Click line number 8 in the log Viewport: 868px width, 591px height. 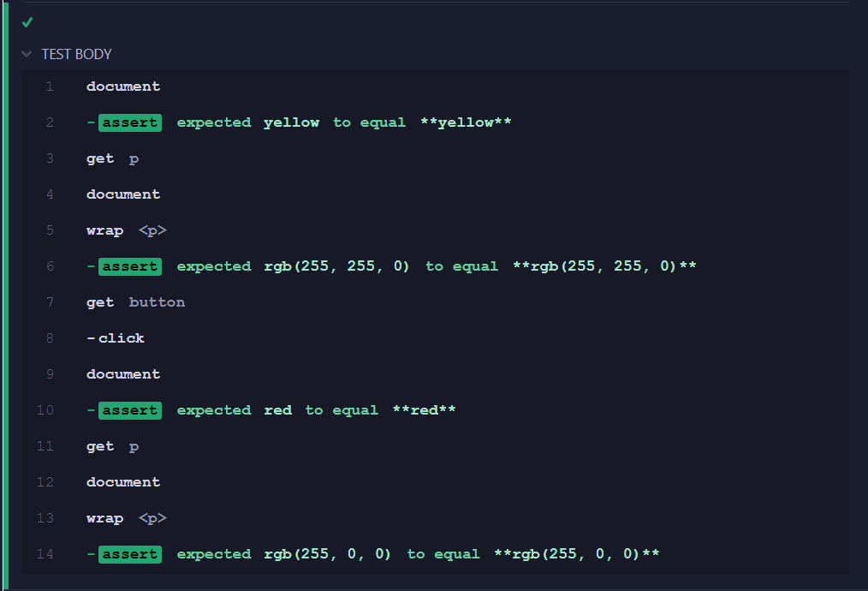pos(48,337)
